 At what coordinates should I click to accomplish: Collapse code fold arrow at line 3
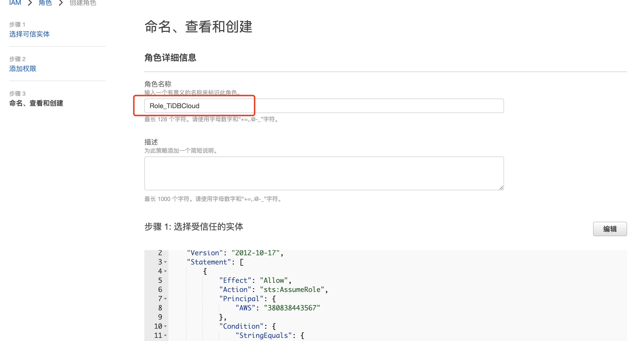165,262
